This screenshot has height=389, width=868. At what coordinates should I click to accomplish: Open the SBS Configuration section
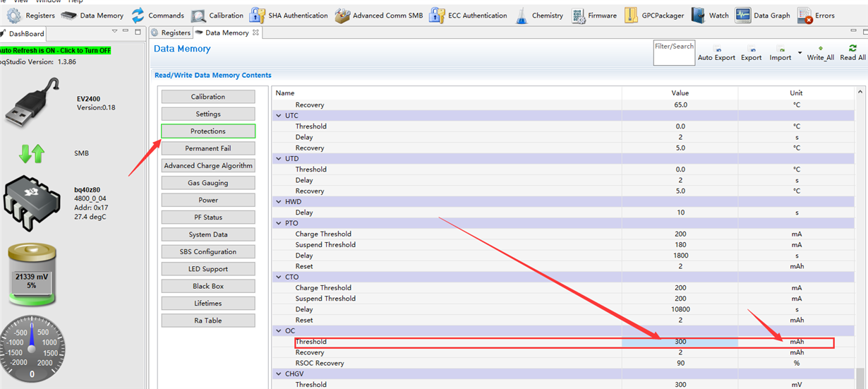click(208, 251)
